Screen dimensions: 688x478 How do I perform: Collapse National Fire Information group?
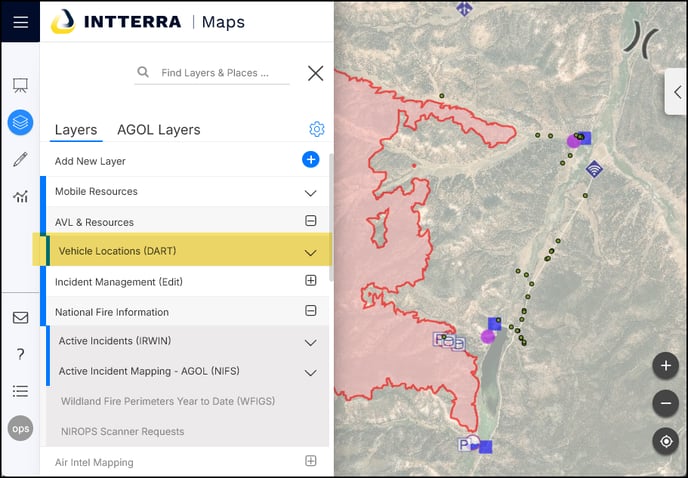point(311,310)
